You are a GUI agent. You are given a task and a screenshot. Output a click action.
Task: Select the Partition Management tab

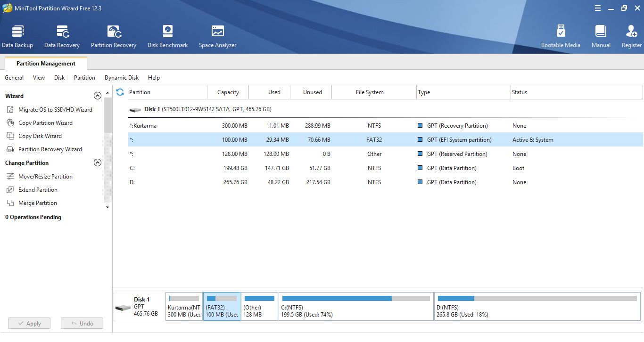point(46,64)
